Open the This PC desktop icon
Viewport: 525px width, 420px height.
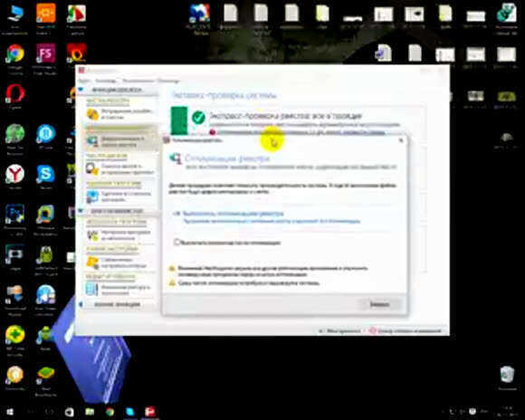[14, 14]
